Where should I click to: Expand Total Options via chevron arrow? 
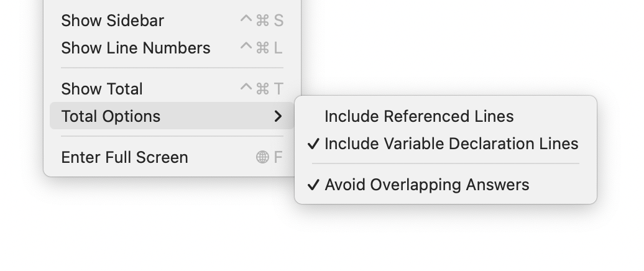point(278,116)
